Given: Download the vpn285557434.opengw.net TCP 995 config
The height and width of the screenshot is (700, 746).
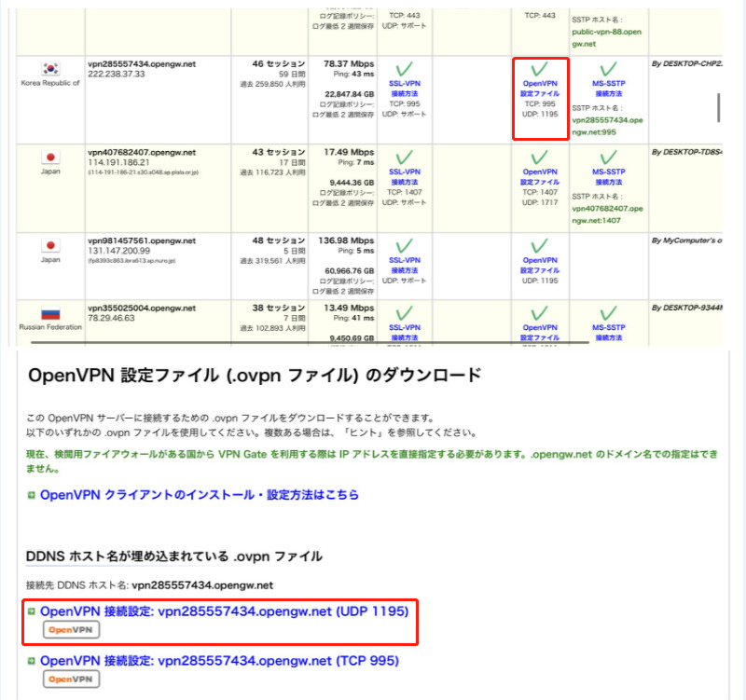Looking at the screenshot, I should [x=219, y=661].
